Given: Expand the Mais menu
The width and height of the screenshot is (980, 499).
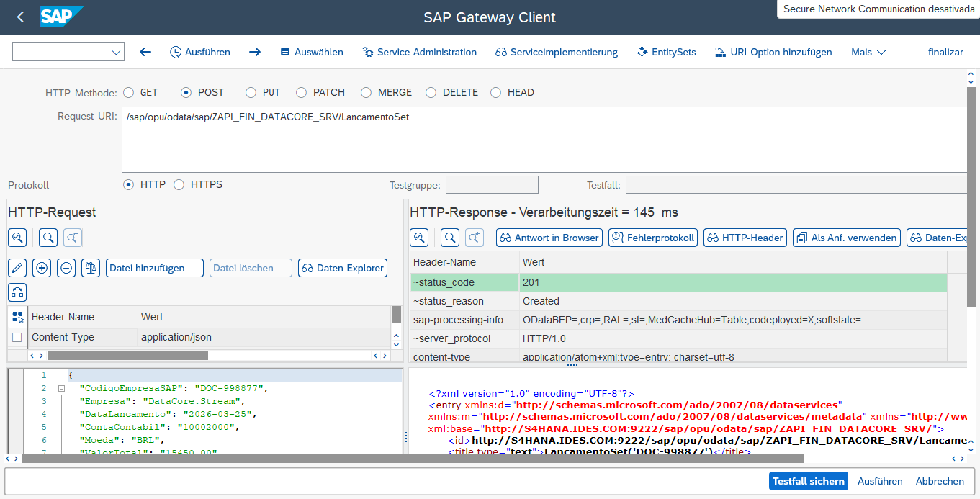Looking at the screenshot, I should (x=868, y=52).
